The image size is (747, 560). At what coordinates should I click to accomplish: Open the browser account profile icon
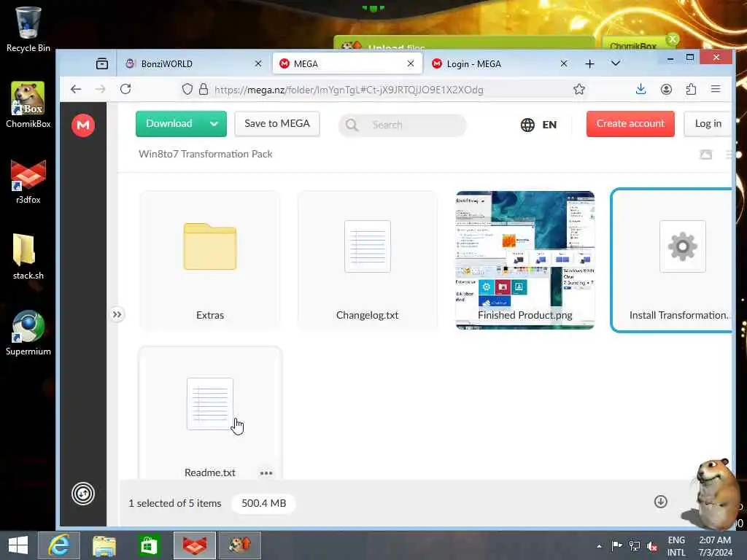point(666,89)
